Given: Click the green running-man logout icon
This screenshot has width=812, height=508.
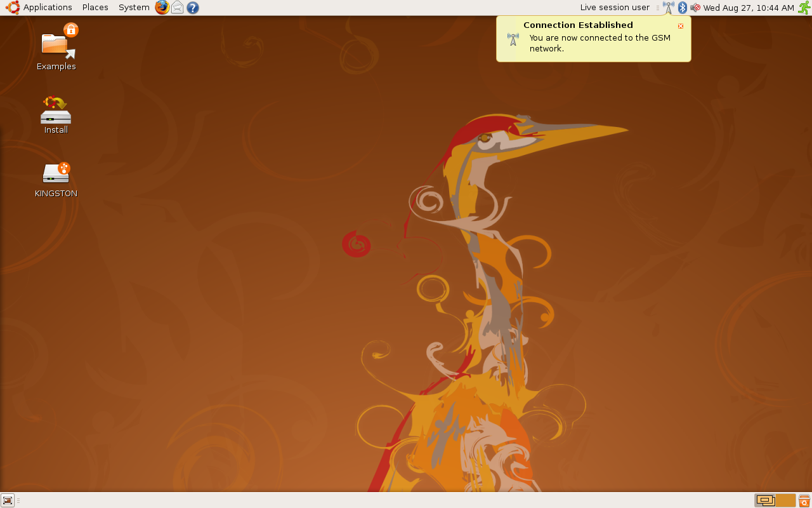Looking at the screenshot, I should [804, 8].
